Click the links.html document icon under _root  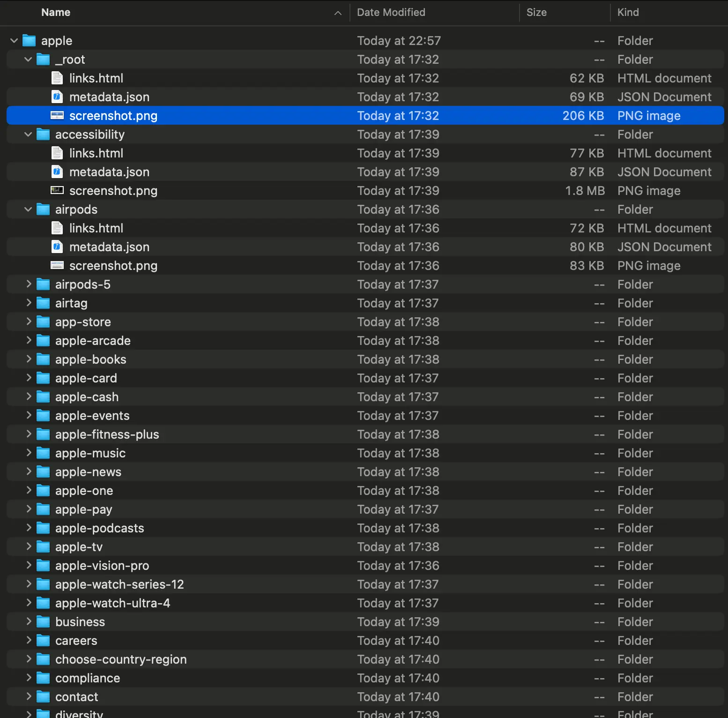[x=57, y=78]
